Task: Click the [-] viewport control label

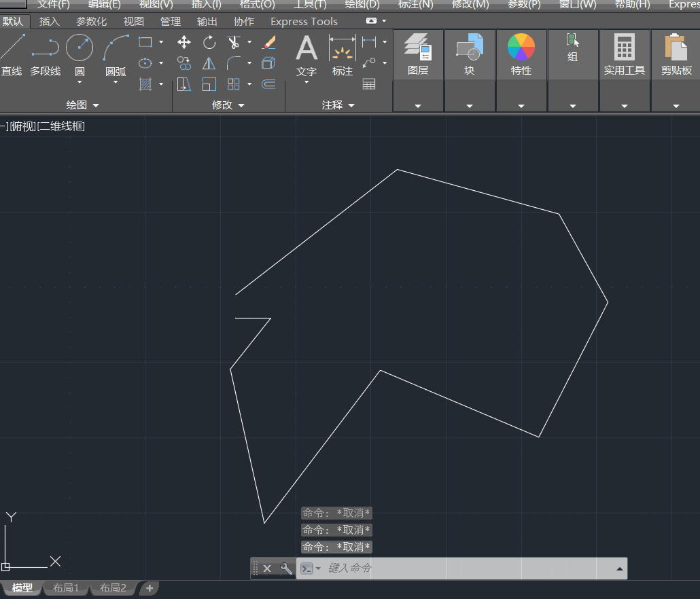Action: tap(4, 126)
